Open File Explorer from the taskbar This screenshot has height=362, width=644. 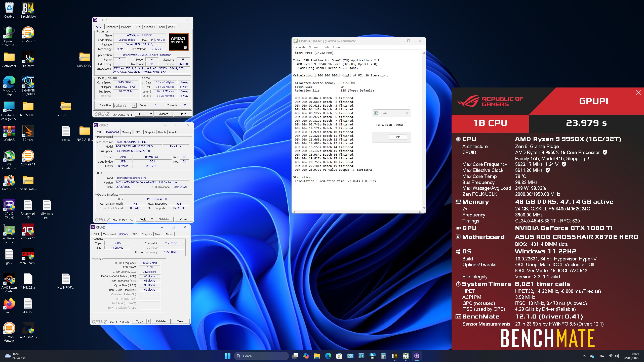[317, 356]
